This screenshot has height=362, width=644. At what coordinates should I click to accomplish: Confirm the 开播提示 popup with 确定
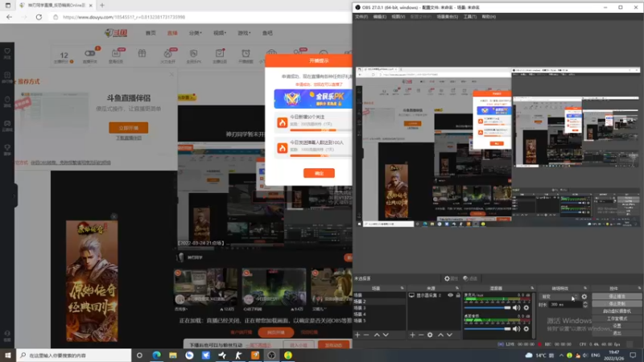[319, 173]
